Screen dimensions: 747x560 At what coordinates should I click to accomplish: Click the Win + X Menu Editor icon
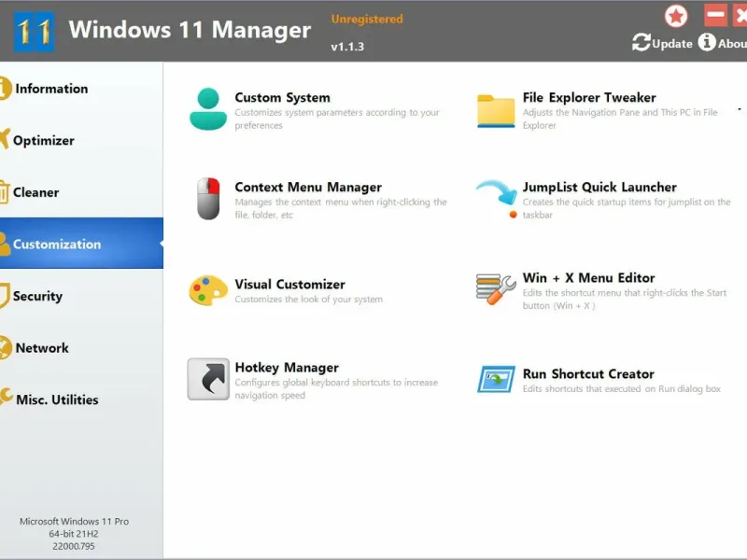(x=496, y=288)
